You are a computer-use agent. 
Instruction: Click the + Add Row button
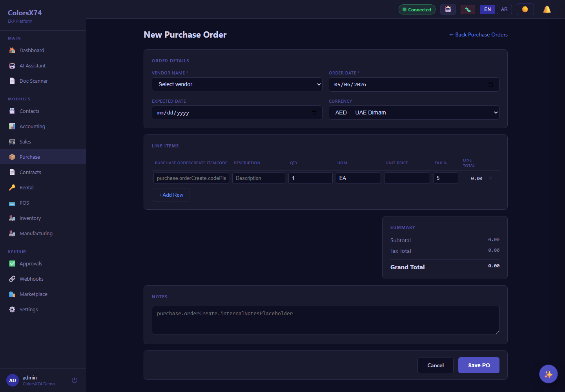tap(171, 195)
